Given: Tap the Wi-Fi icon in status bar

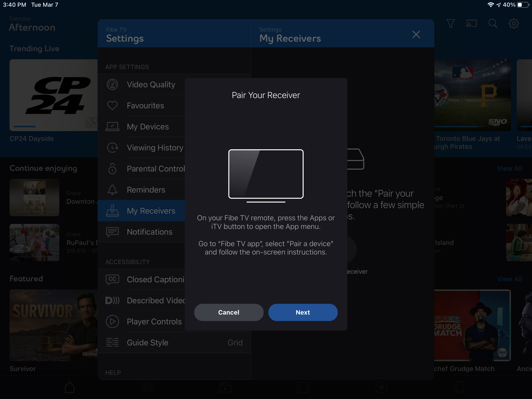Looking at the screenshot, I should coord(490,5).
